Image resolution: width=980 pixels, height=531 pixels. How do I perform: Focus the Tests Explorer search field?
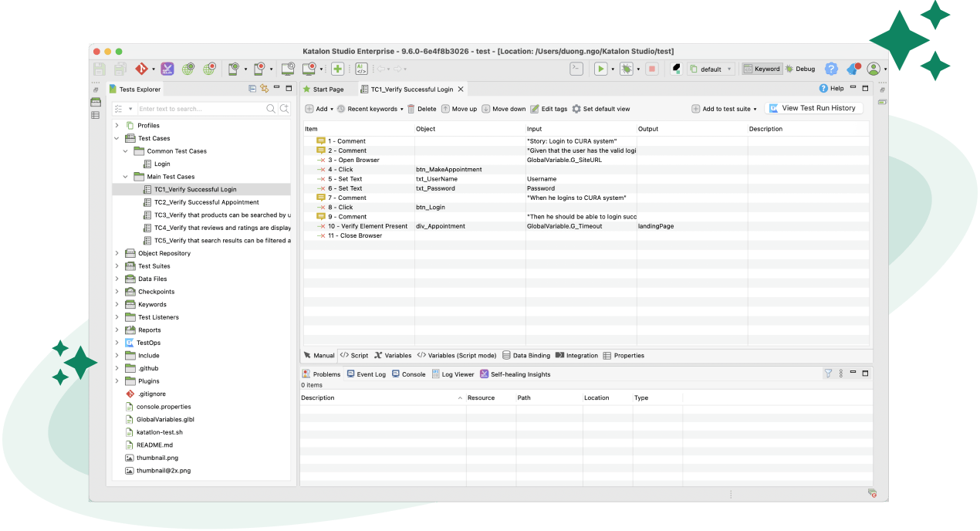[201, 109]
